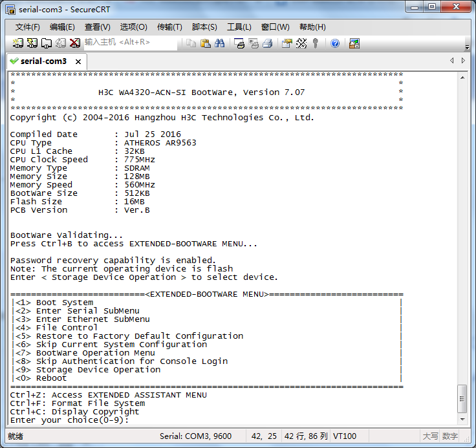
Task: Click the <1> Boot System line
Action: pyautogui.click(x=54, y=303)
